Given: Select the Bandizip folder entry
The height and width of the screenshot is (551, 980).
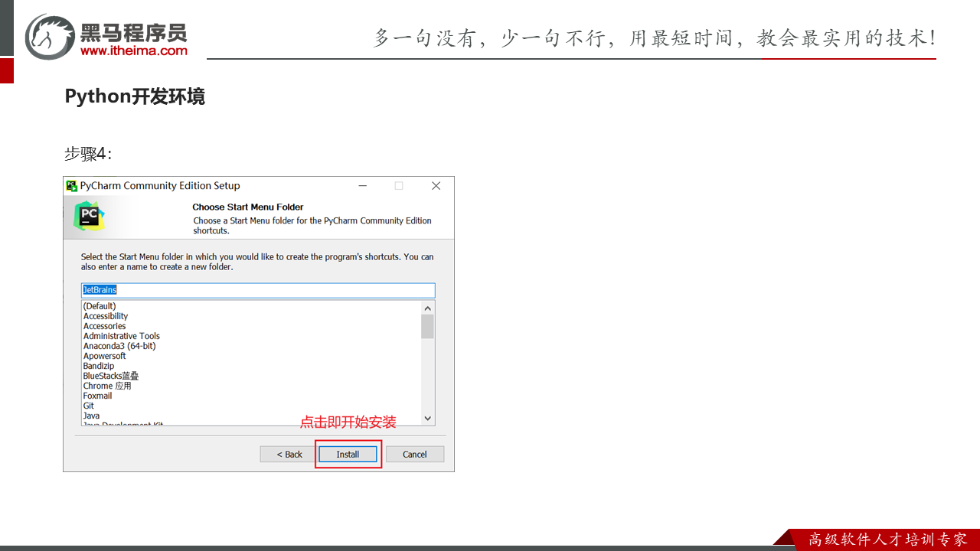Looking at the screenshot, I should pos(99,366).
